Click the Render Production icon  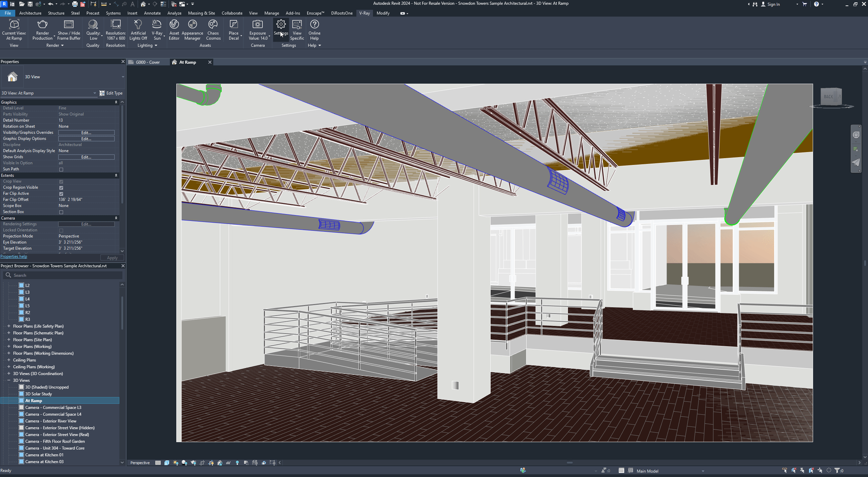[42, 24]
